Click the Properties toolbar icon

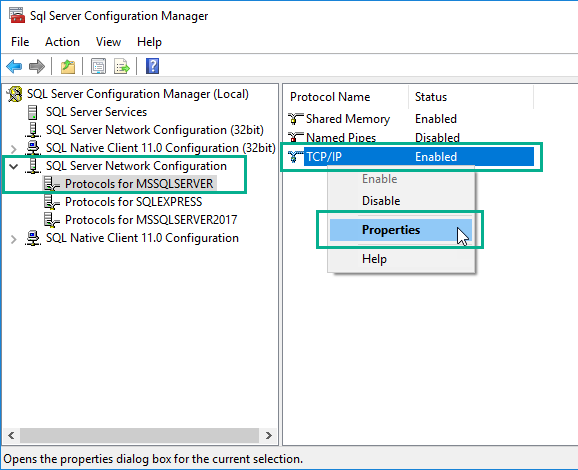(x=98, y=67)
